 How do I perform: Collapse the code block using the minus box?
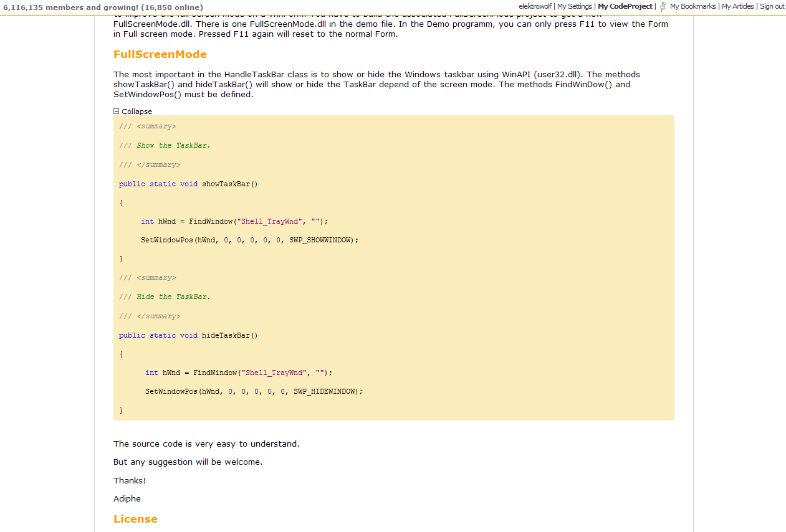click(115, 111)
